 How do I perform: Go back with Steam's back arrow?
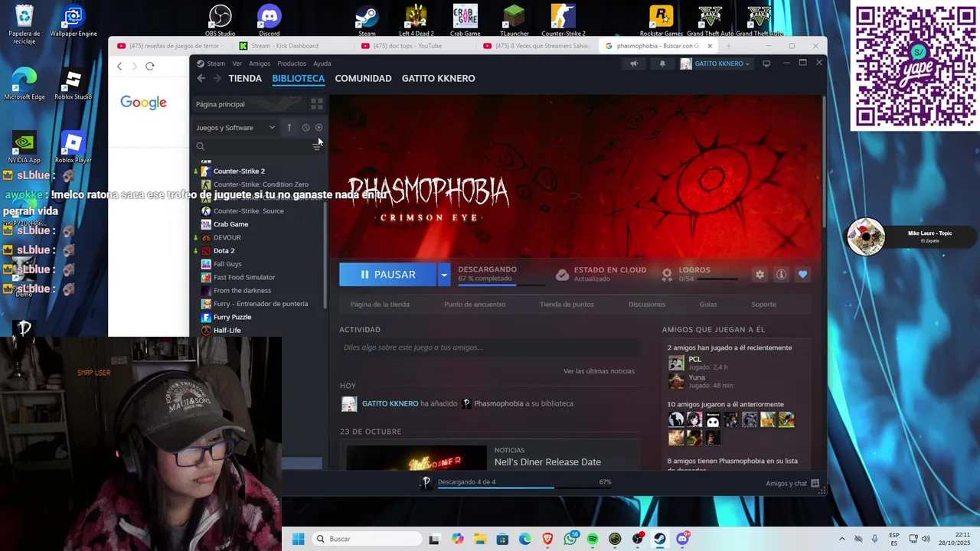pyautogui.click(x=201, y=78)
